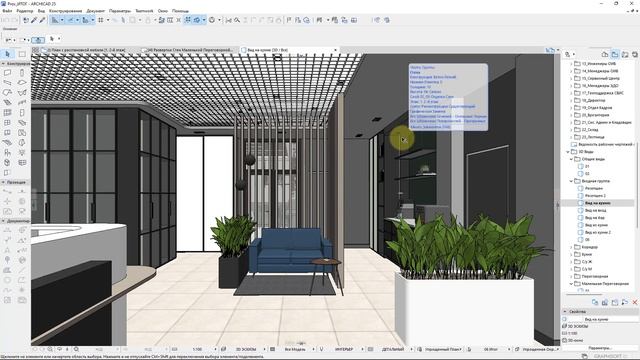640x360 pixels.
Task: Open the 3D ЭСКИЗЫ style selector in bottom bar
Action: [x=246, y=349]
